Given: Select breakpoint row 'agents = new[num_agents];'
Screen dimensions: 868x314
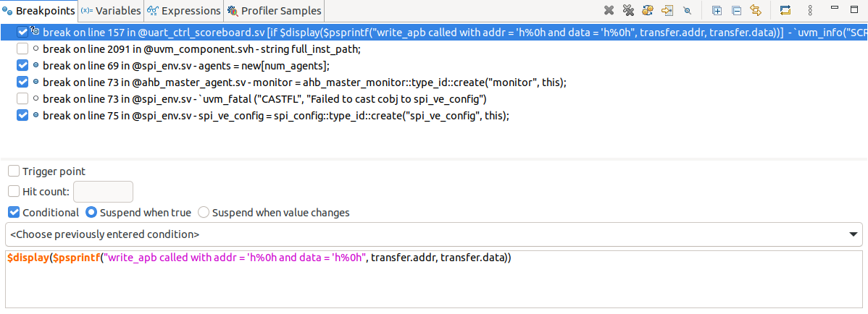Looking at the screenshot, I should (434, 65).
